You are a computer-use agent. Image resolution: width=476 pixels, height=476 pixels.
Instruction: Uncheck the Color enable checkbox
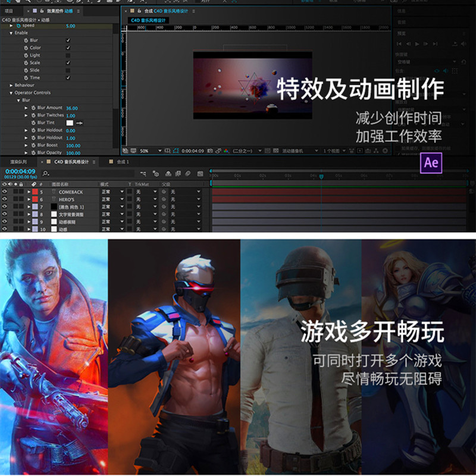(x=68, y=48)
